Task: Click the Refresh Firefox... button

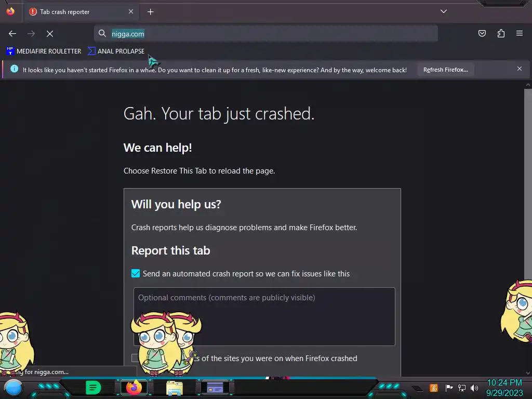Action: point(445,70)
